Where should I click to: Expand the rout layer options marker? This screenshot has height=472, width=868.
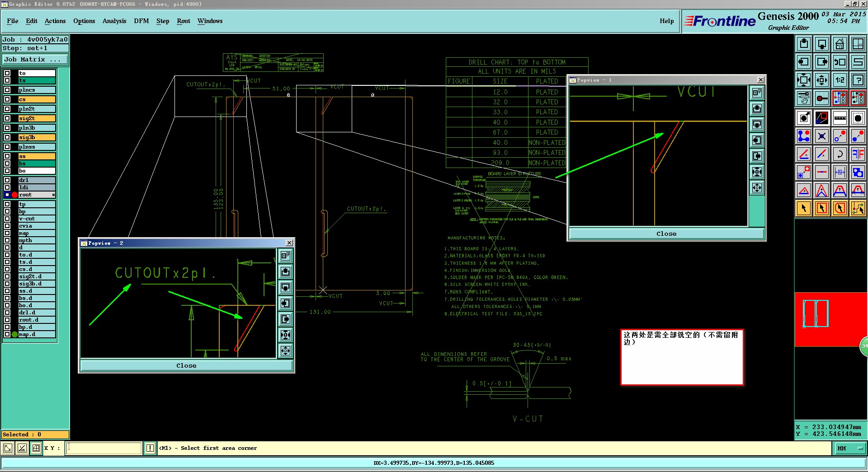(x=53, y=195)
